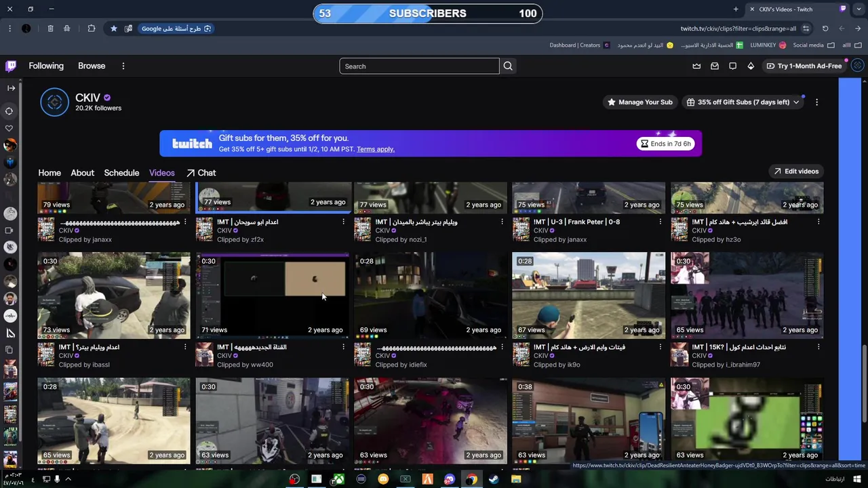Image resolution: width=868 pixels, height=488 pixels.
Task: Open the user avatar menu
Action: pyautogui.click(x=857, y=66)
